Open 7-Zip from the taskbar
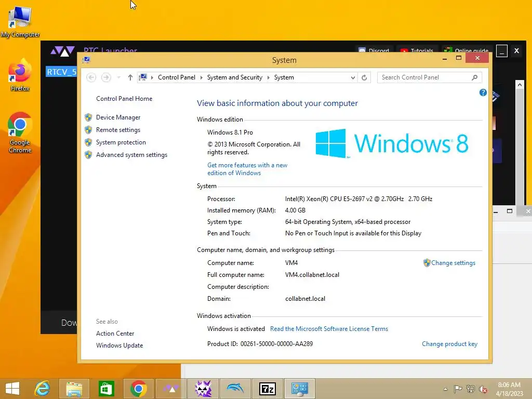The height and width of the screenshot is (399, 532). [x=268, y=389]
